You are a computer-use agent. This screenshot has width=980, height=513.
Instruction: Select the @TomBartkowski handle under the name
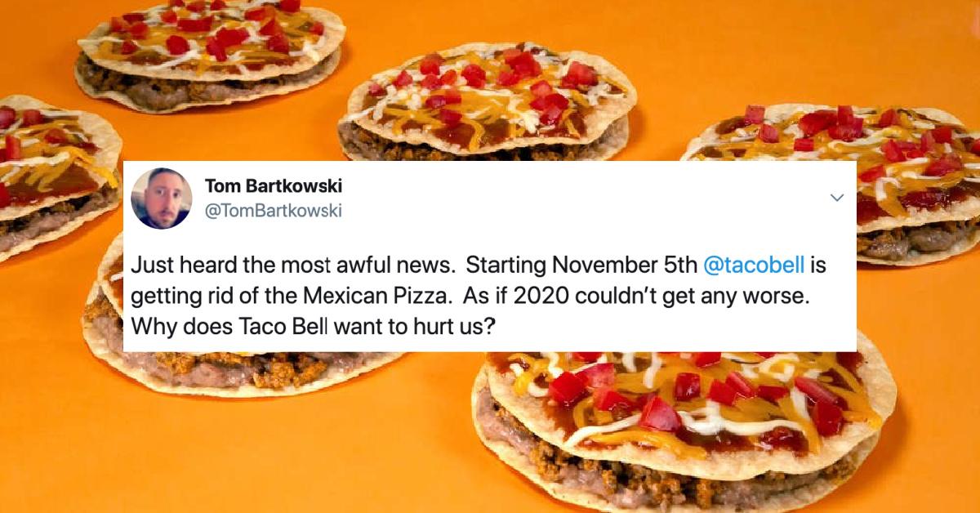[273, 211]
